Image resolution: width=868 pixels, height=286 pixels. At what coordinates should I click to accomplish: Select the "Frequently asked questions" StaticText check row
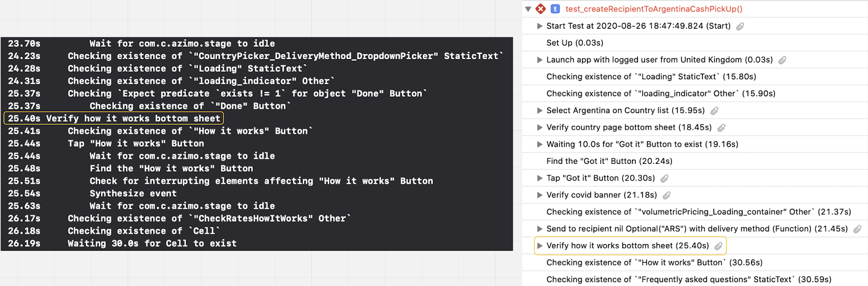coord(689,279)
